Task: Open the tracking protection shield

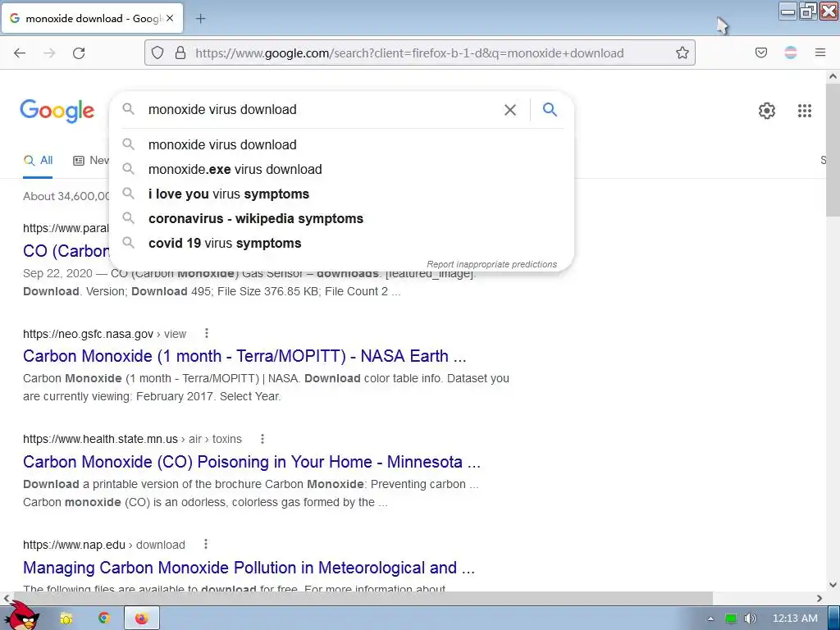Action: (x=157, y=52)
